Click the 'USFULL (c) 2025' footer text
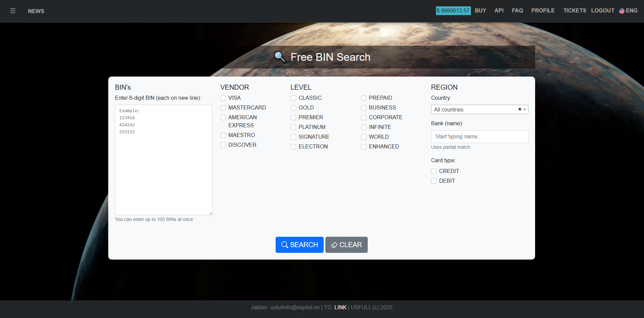This screenshot has width=644, height=318. [x=371, y=307]
